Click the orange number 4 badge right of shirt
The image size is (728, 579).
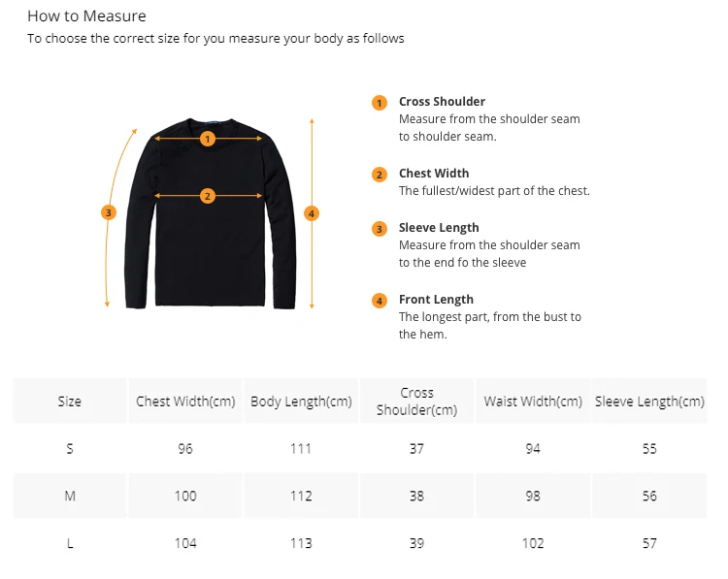coord(312,213)
